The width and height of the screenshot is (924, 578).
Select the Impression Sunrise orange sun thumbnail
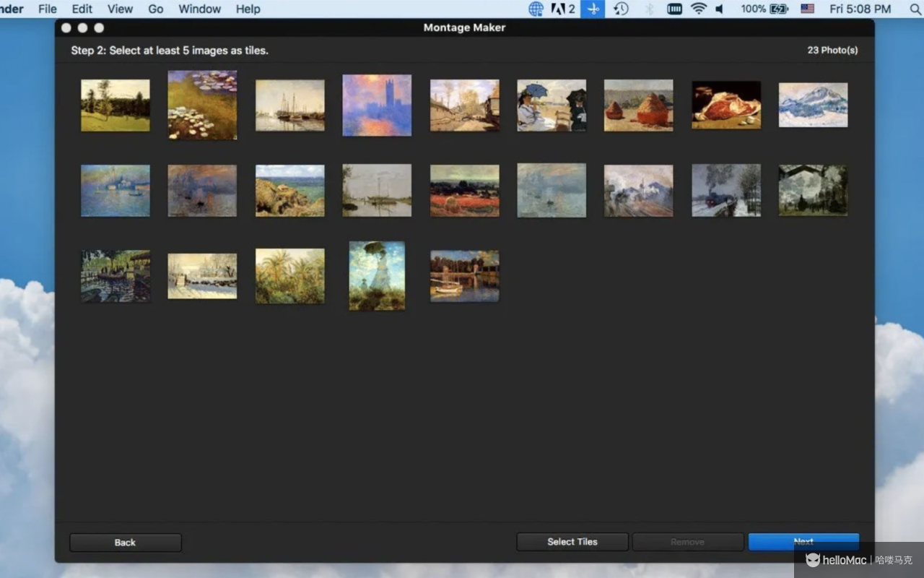point(202,191)
